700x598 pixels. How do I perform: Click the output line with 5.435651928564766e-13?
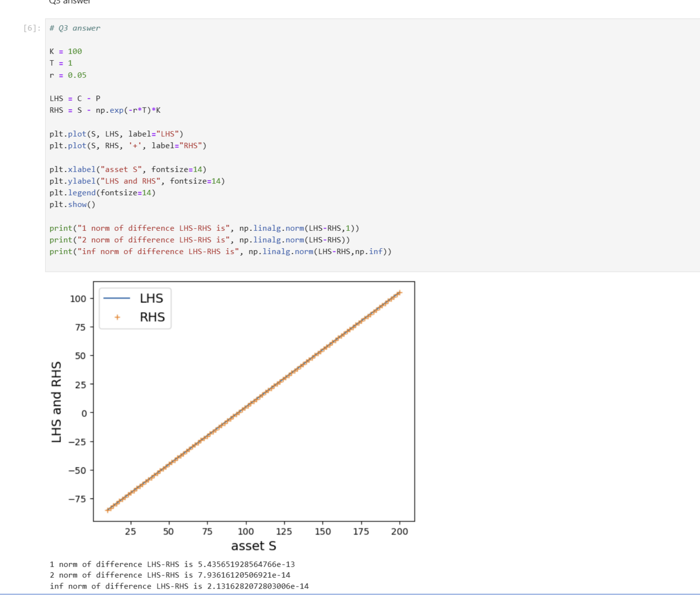pos(172,564)
